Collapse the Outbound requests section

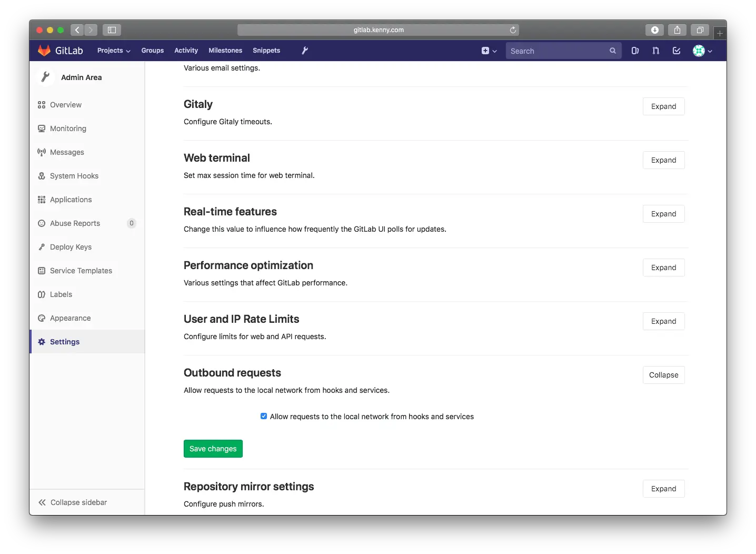click(x=664, y=375)
